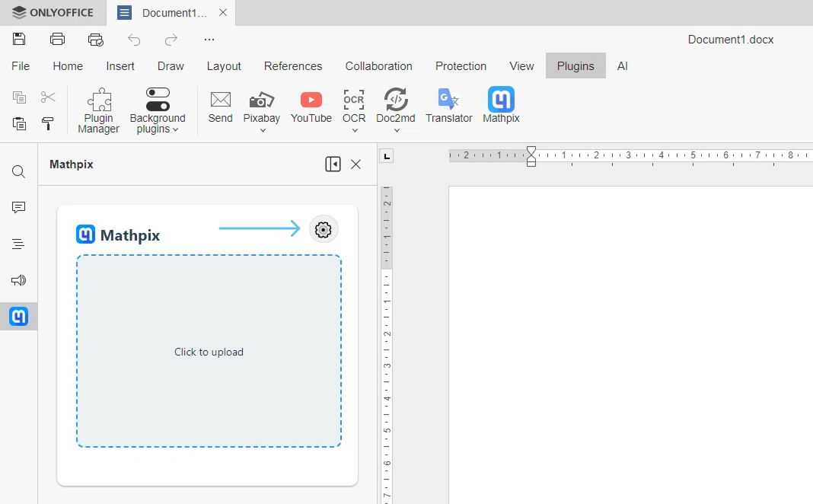Open the AI tab

point(622,65)
